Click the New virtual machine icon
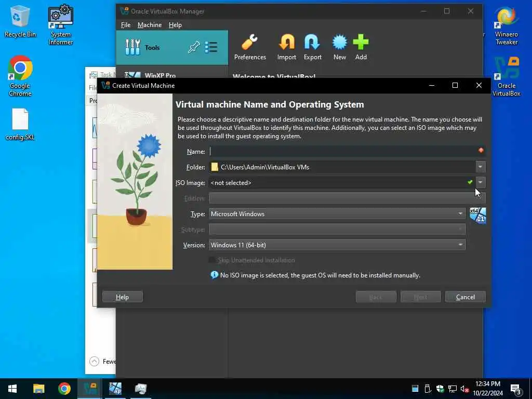Viewport: 532px width, 399px height. point(340,47)
